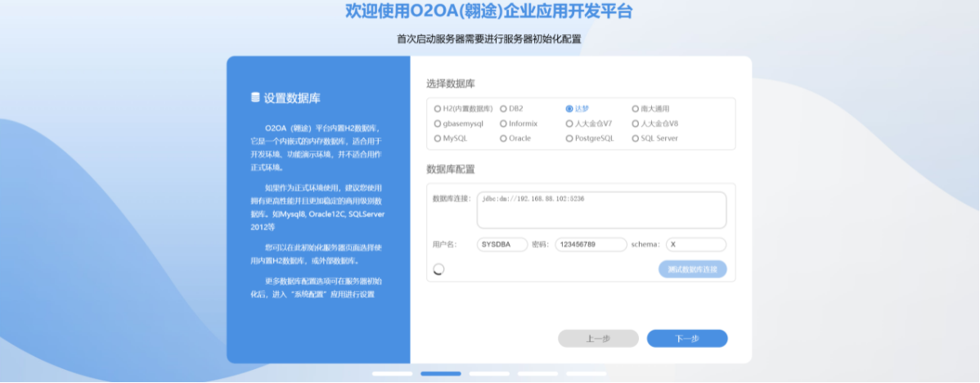
Task: Click the 数据库配置 section heading
Action: [451, 169]
